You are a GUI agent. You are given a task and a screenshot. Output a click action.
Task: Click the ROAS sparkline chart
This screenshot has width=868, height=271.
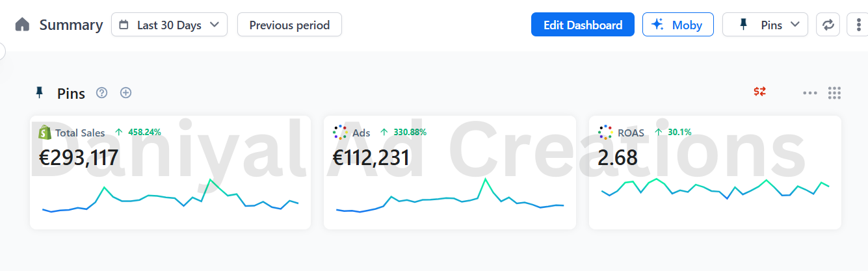click(x=715, y=189)
